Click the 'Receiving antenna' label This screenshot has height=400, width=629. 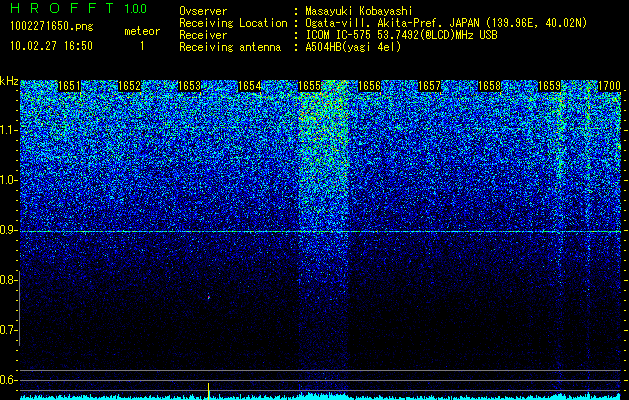[x=230, y=47]
